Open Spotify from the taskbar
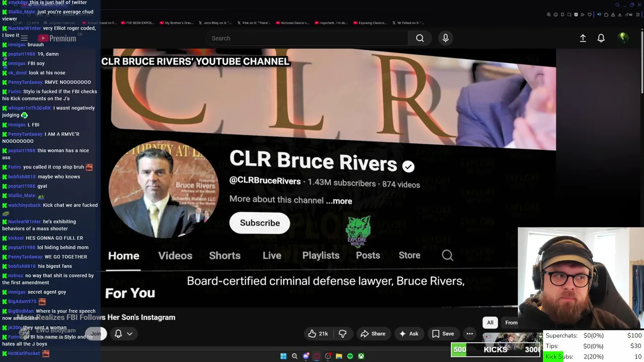This screenshot has height=362, width=644. pos(350,356)
